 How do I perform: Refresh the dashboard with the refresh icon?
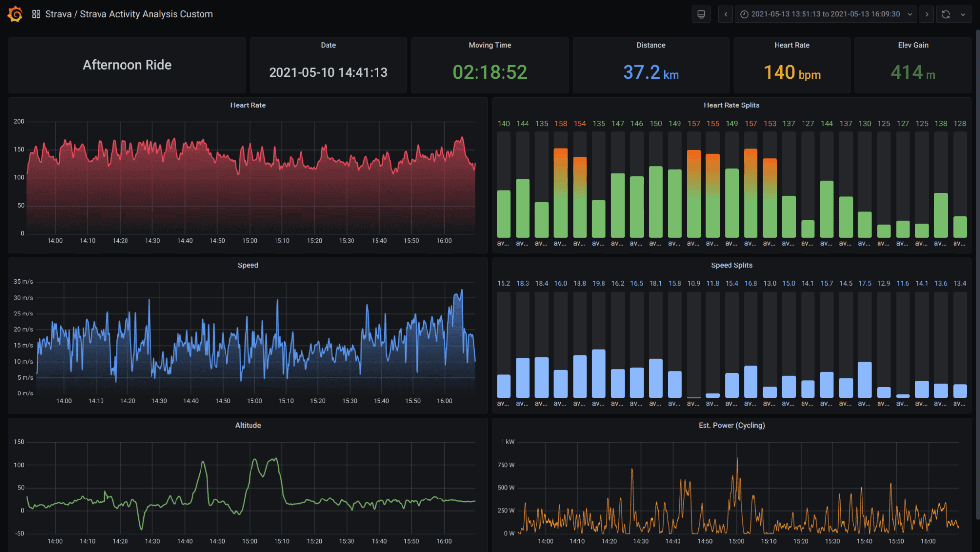tap(946, 14)
